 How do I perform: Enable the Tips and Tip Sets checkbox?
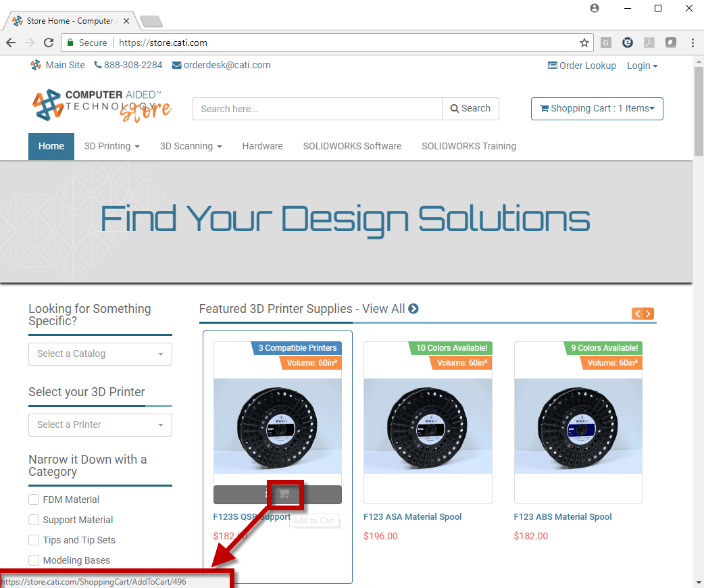[34, 540]
